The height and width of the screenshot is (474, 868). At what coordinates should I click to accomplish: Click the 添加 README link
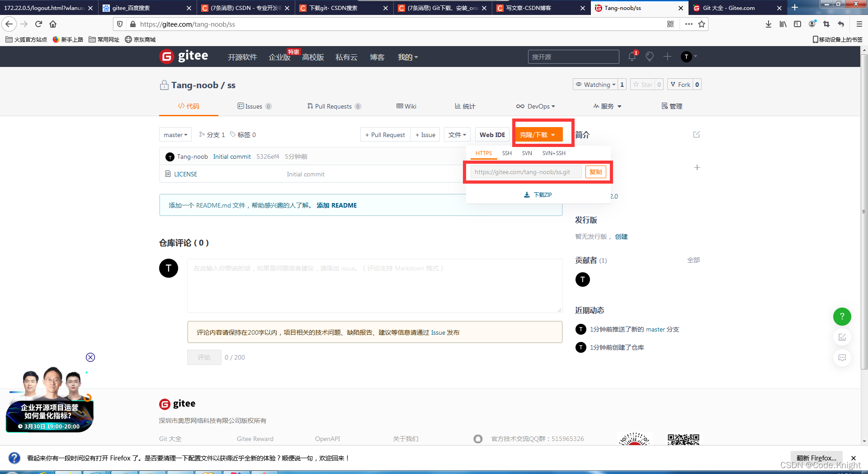click(337, 205)
